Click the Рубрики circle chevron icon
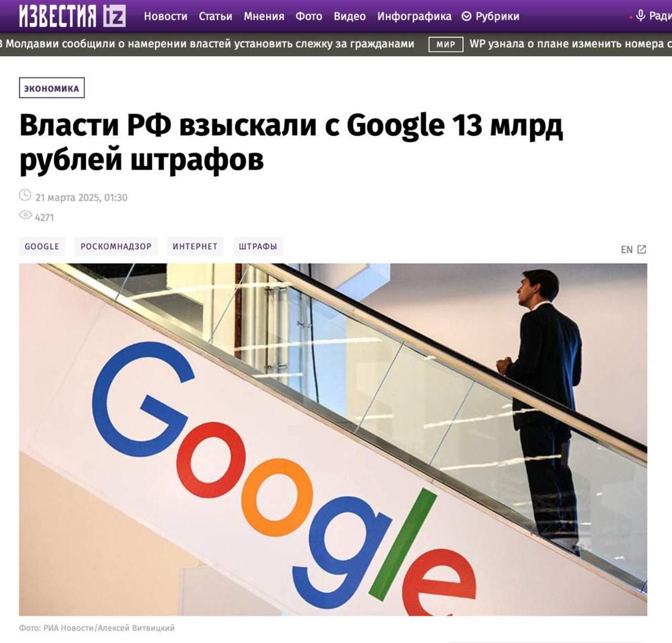Viewport: 672px width, 643px height. point(466,16)
